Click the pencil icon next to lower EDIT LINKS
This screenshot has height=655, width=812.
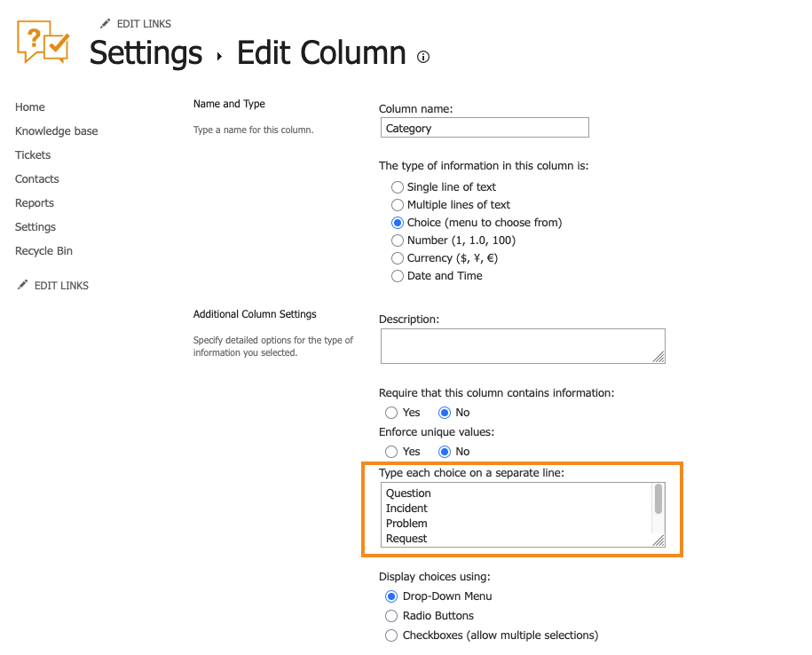[x=20, y=285]
